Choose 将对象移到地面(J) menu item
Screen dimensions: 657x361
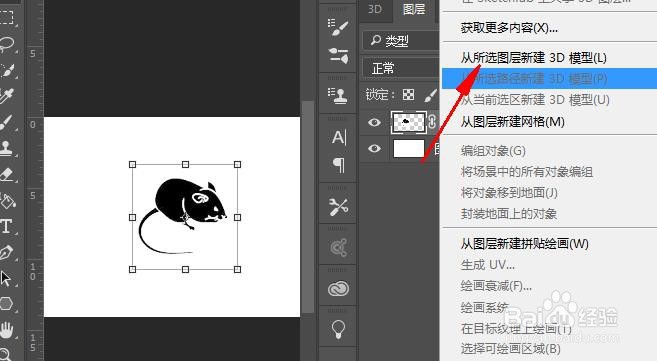tap(509, 193)
